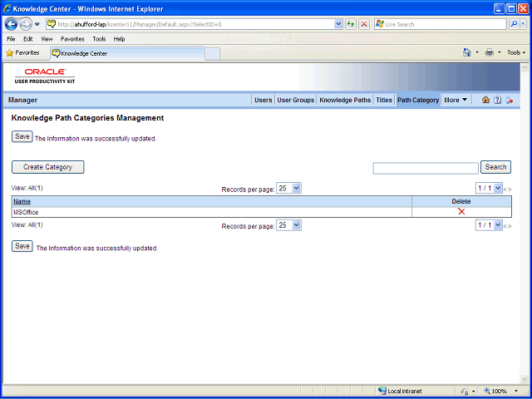Open the top Records per page dropdown
The height and width of the screenshot is (399, 532).
(x=288, y=189)
